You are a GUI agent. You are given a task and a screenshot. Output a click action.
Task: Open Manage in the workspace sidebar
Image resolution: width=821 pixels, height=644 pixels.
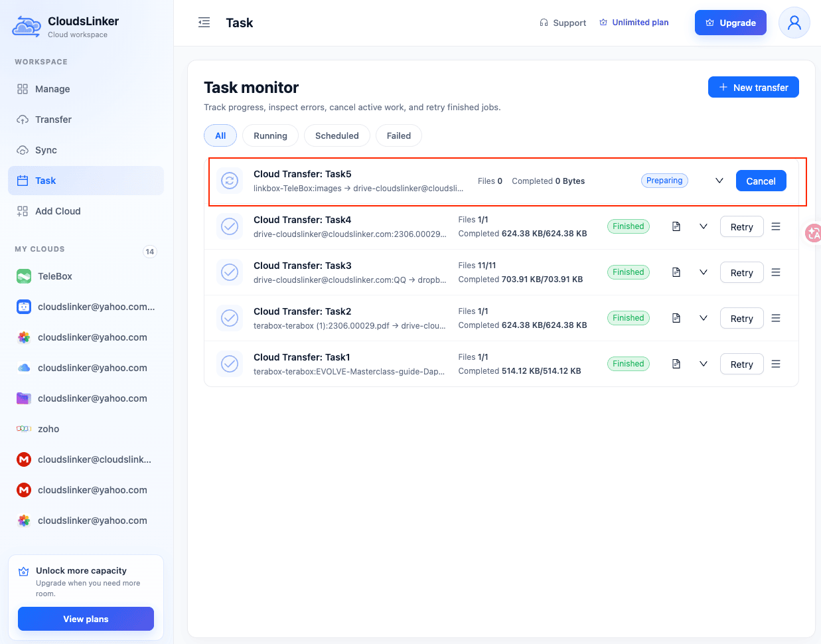(x=86, y=89)
